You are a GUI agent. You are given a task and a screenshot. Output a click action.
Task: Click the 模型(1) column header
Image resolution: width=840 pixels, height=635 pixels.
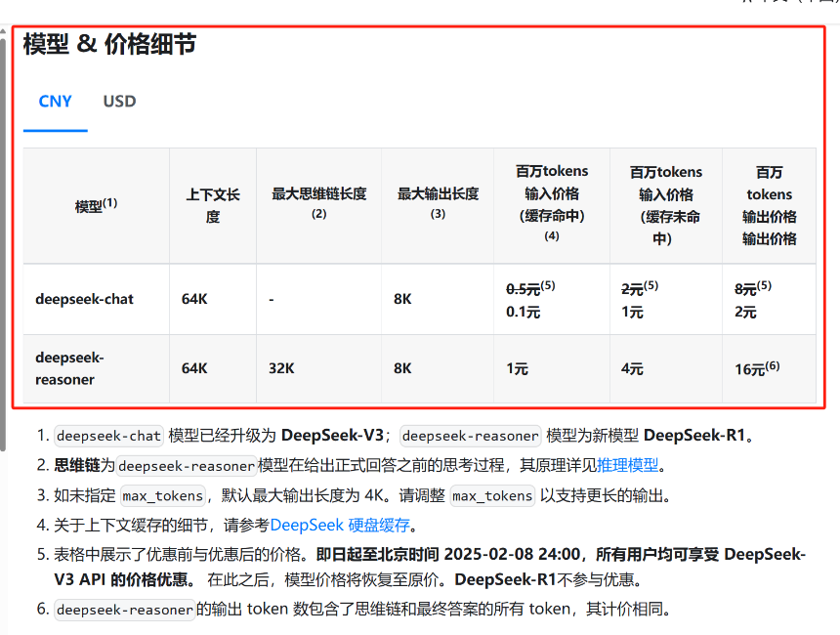97,205
